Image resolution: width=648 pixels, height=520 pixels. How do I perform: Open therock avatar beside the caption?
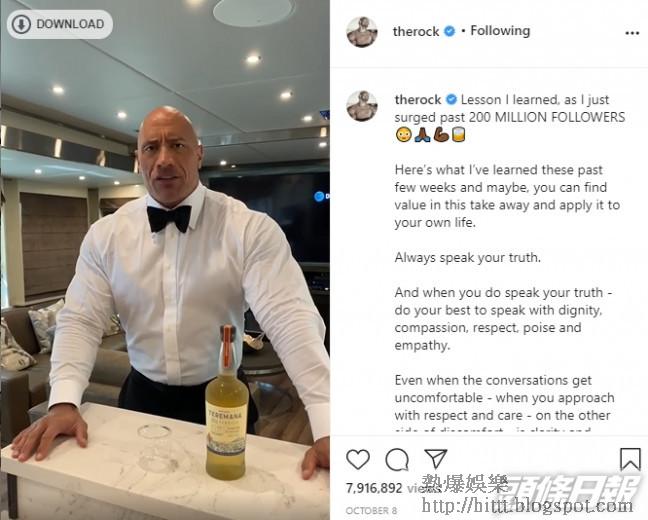[362, 106]
